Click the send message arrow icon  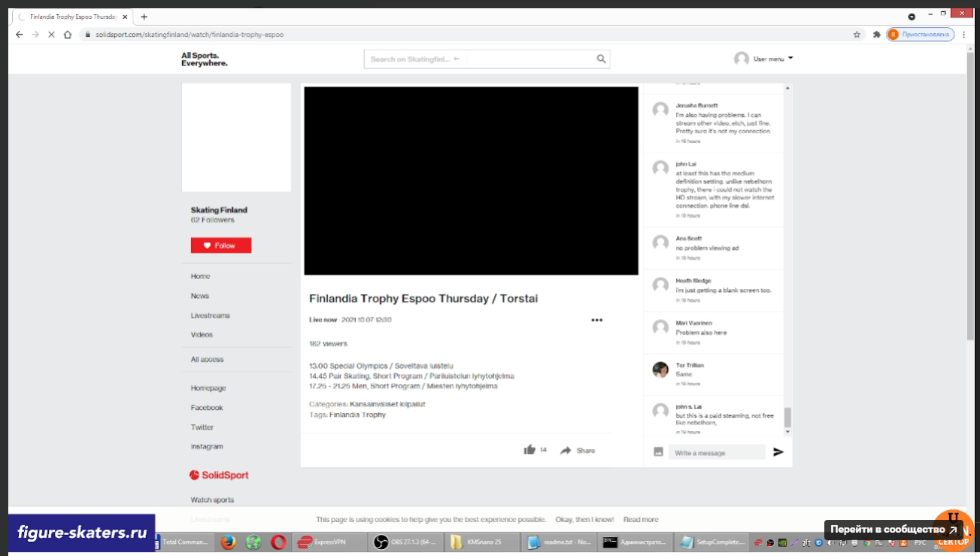click(x=778, y=452)
